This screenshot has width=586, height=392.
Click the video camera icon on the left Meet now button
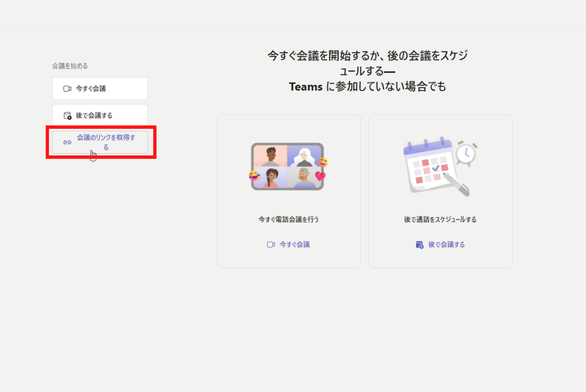coord(67,89)
